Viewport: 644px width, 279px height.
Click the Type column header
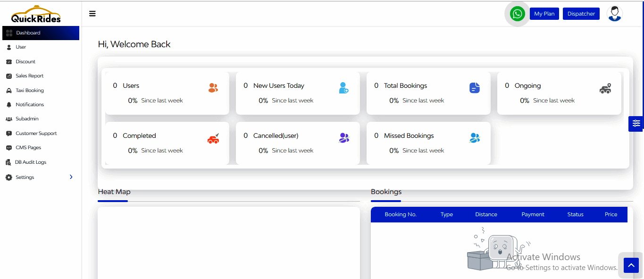447,214
